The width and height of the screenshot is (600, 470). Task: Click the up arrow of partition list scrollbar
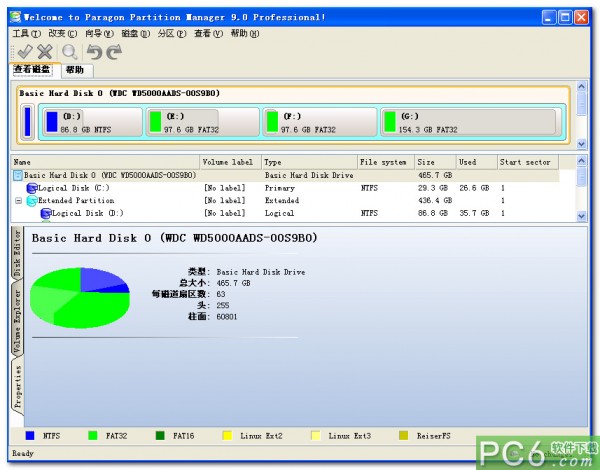coord(581,161)
